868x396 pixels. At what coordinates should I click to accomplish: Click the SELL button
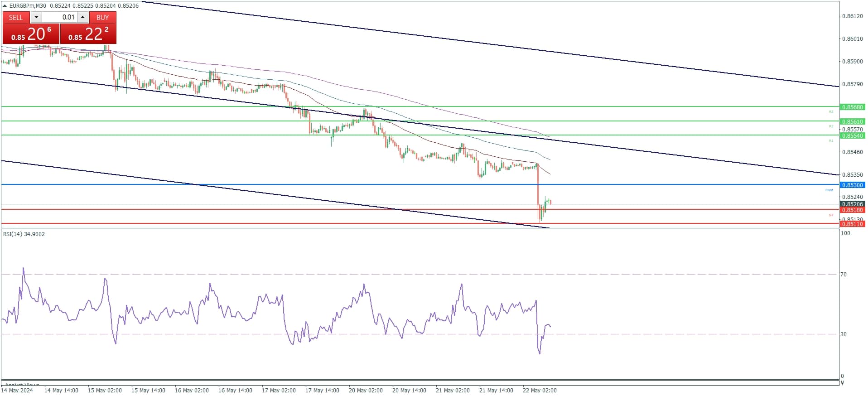click(16, 17)
